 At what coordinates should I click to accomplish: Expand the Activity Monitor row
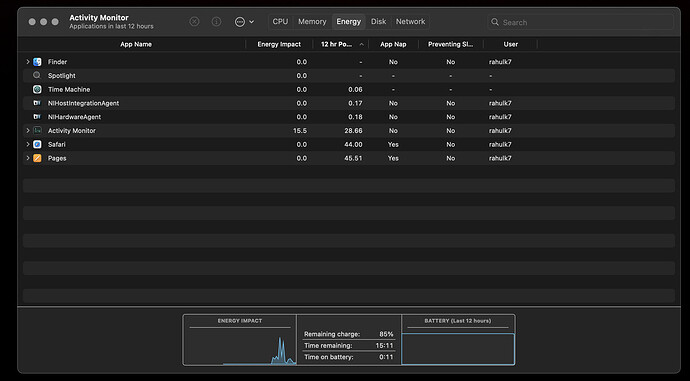coord(28,131)
